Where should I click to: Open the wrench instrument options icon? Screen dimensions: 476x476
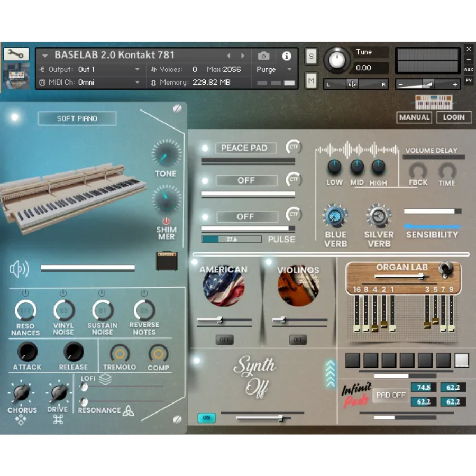pyautogui.click(x=16, y=54)
